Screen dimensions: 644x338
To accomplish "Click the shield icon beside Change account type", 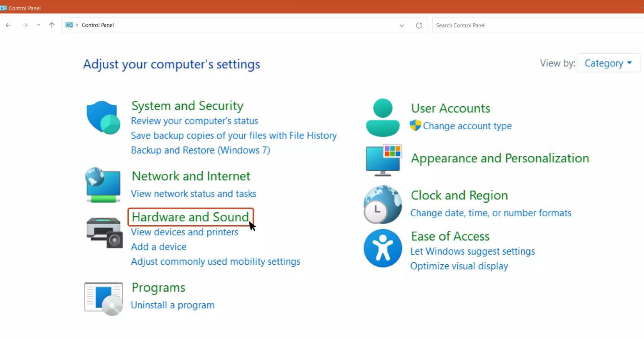I will (415, 125).
